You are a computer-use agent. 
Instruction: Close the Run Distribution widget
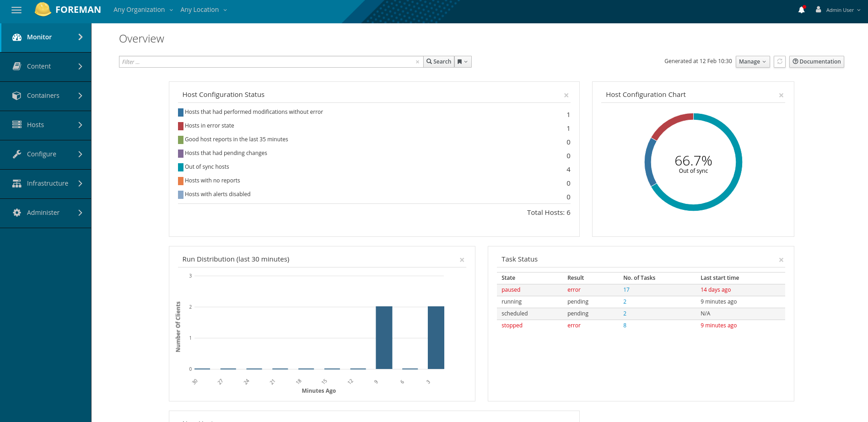[x=462, y=260]
